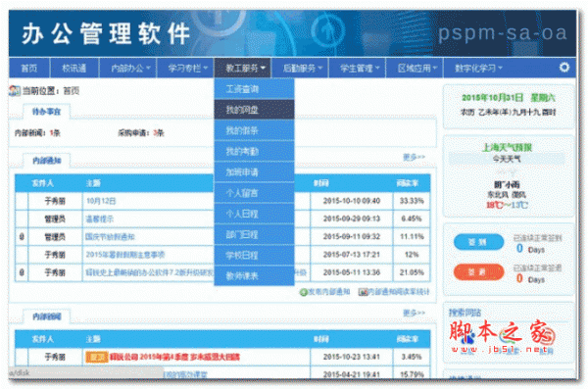Click the 内部新闻: 1条 pending item

pos(37,133)
